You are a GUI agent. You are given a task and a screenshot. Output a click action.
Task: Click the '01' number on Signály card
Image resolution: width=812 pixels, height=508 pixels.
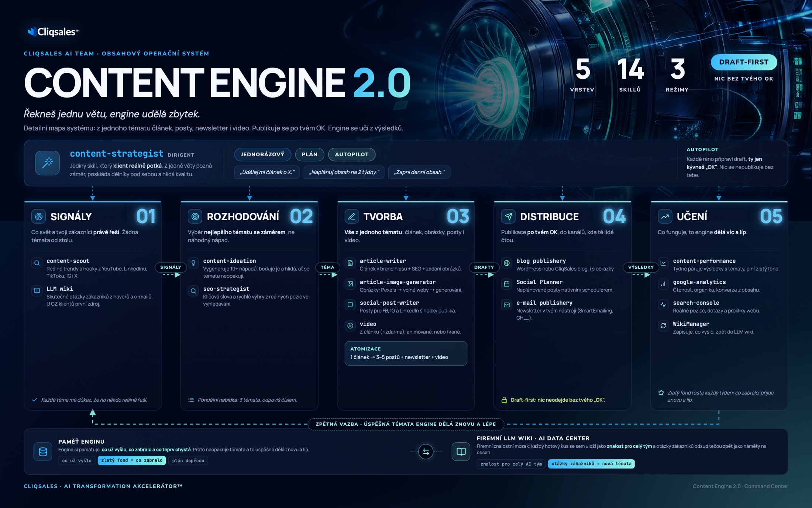(x=146, y=217)
